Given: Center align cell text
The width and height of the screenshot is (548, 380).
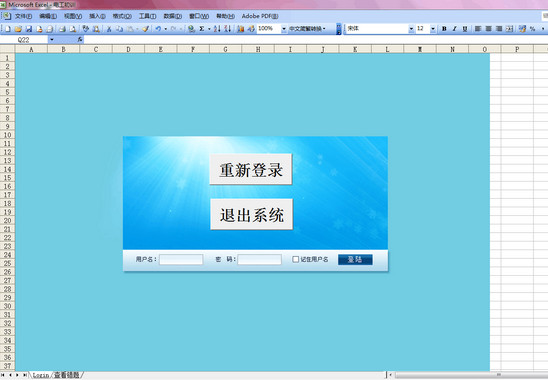Looking at the screenshot, I should 488,29.
